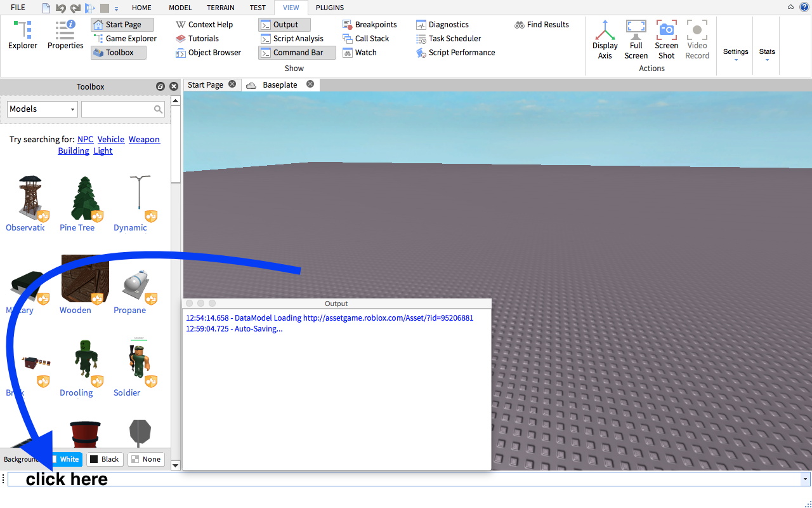Click the Redo arrow
Screen dimensions: 812x508
tap(75, 8)
